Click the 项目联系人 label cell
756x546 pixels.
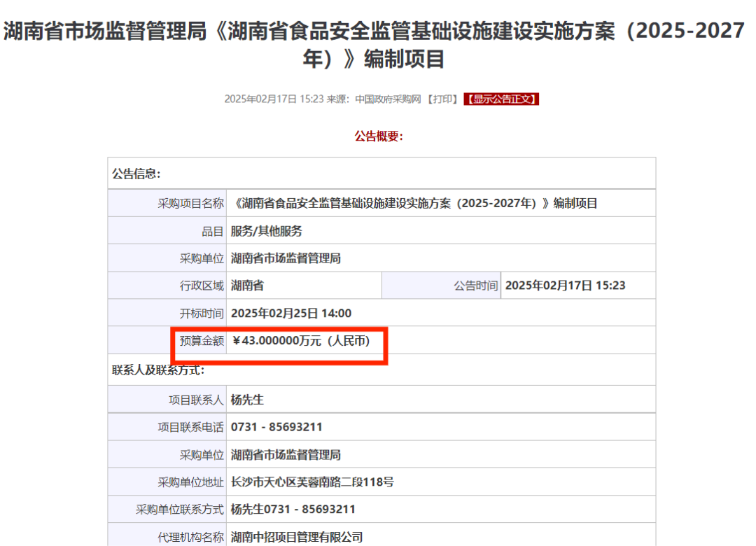click(167, 400)
